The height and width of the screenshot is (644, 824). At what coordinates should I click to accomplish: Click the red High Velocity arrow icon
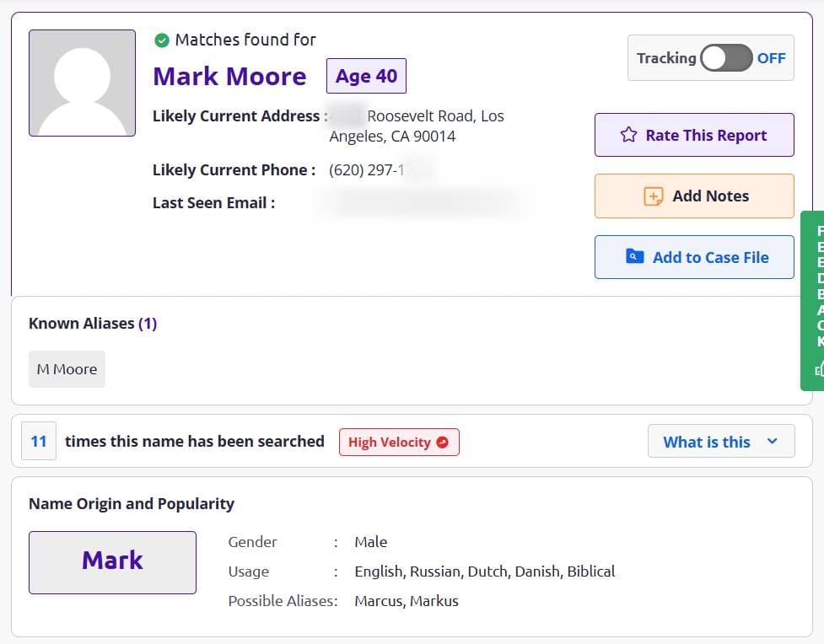coord(443,443)
